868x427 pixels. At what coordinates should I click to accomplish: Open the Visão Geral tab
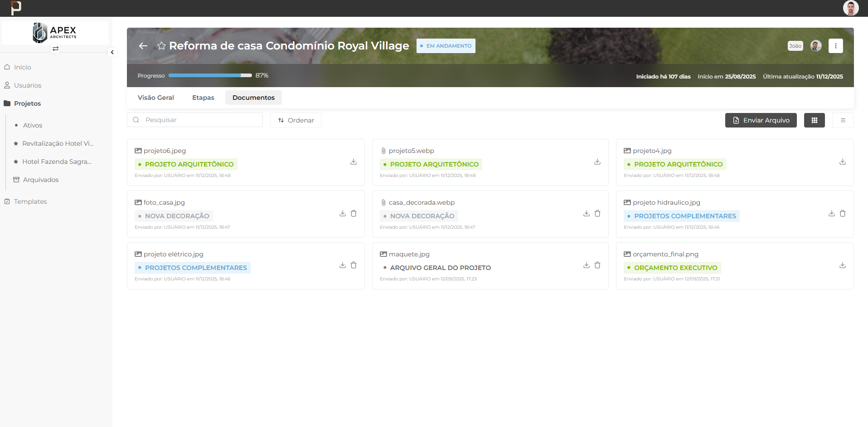point(155,98)
